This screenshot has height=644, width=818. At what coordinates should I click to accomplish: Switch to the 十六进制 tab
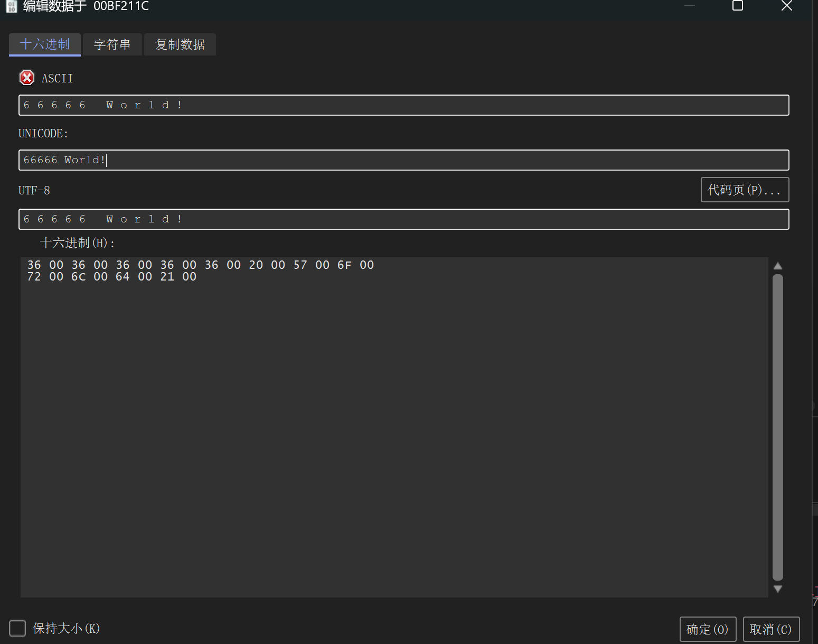pos(45,44)
